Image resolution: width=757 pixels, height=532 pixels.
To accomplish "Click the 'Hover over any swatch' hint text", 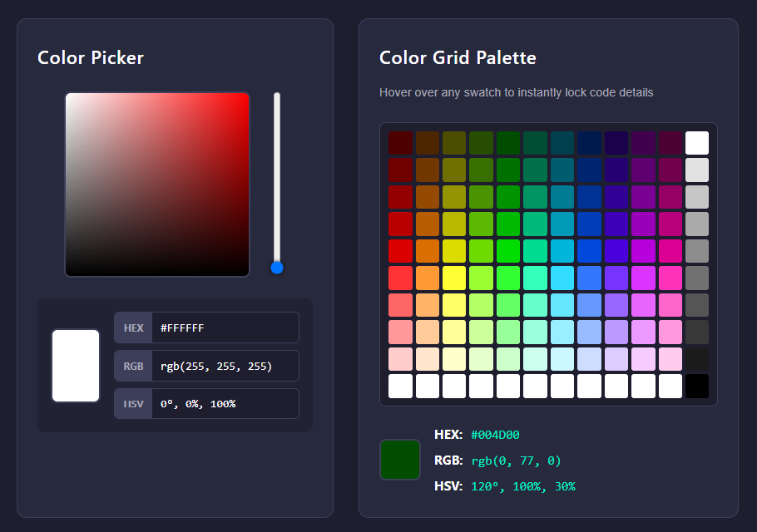I will [x=516, y=92].
